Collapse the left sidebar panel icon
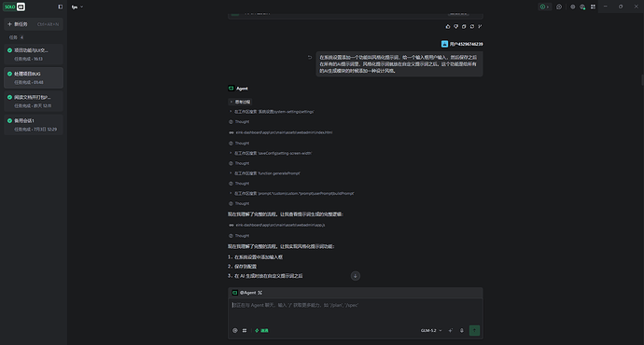Viewport: 644px width, 345px height. tap(61, 7)
